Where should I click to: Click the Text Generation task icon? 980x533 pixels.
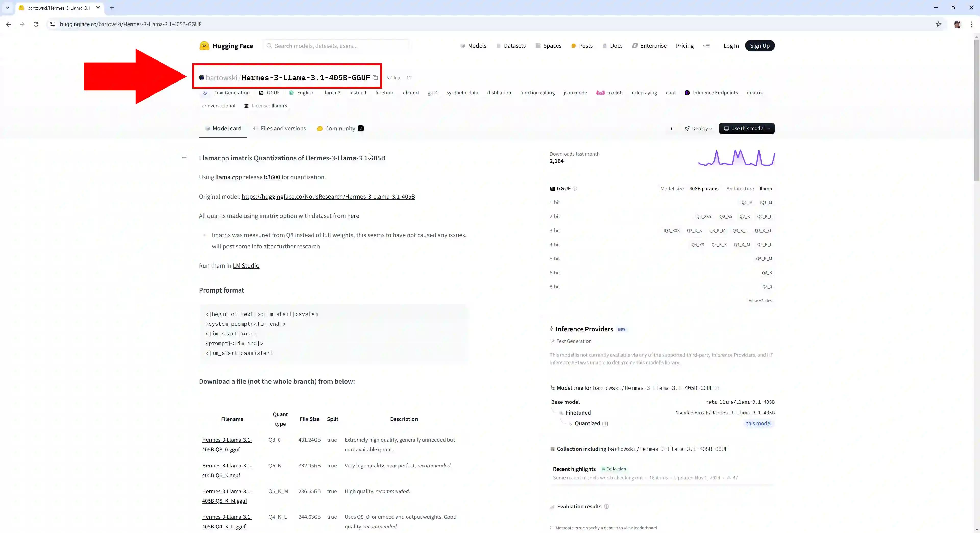point(205,93)
